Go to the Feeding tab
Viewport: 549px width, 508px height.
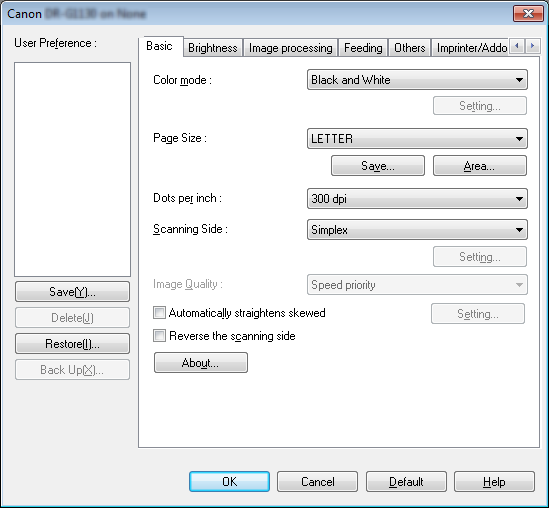(x=363, y=48)
